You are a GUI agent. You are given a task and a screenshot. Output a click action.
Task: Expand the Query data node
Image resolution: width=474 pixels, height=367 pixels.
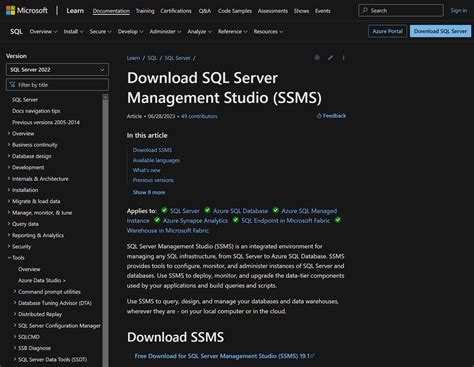[9, 224]
